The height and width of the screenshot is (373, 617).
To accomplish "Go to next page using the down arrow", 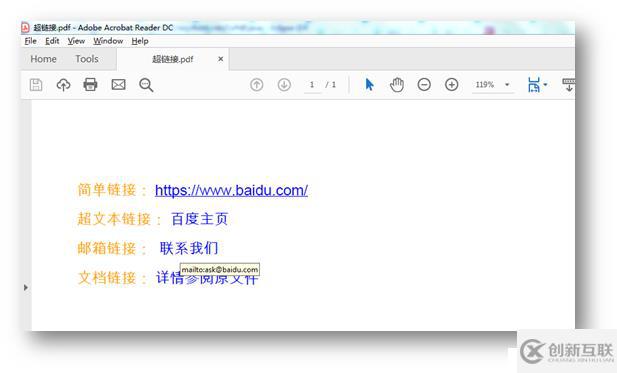I will click(x=284, y=85).
